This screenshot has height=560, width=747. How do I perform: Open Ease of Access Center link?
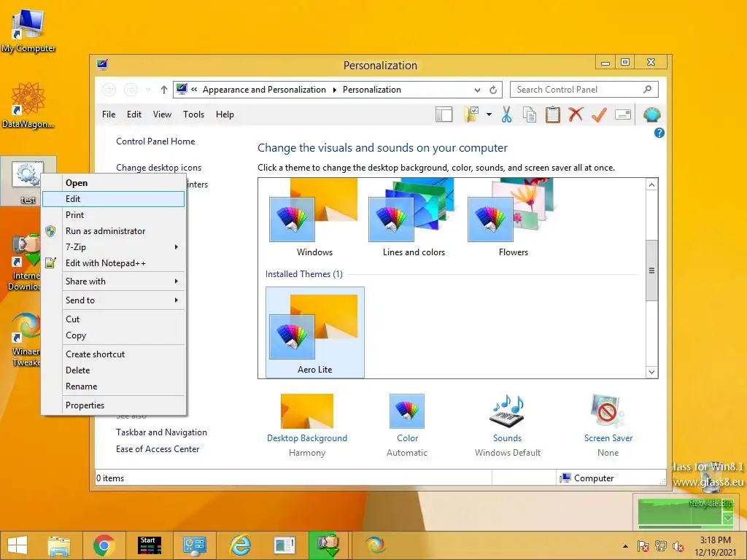(x=158, y=449)
